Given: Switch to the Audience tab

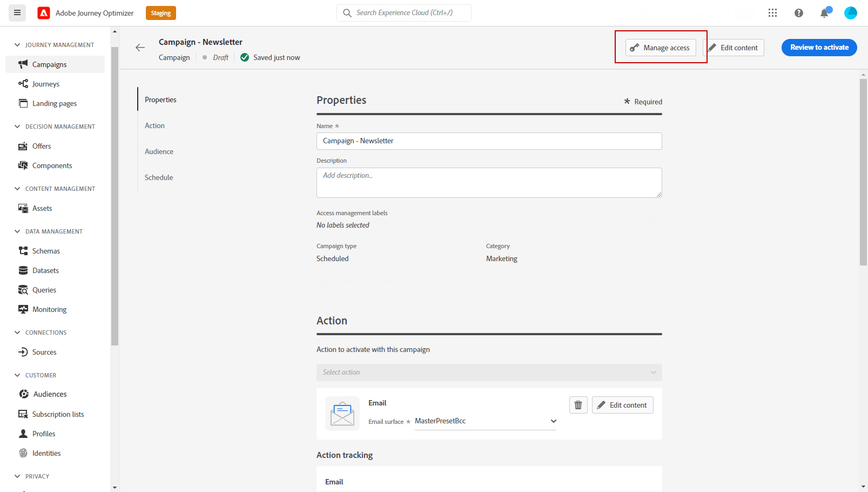Looking at the screenshot, I should point(159,151).
